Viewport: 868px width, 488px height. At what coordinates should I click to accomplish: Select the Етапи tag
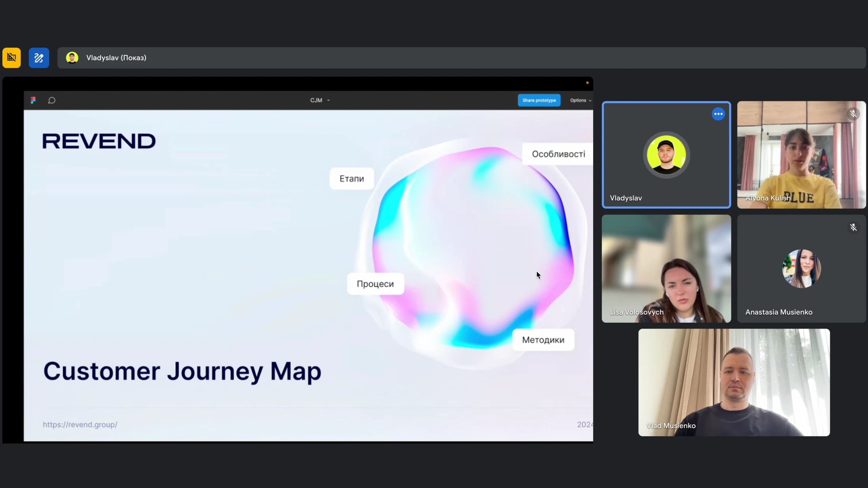[x=352, y=179]
